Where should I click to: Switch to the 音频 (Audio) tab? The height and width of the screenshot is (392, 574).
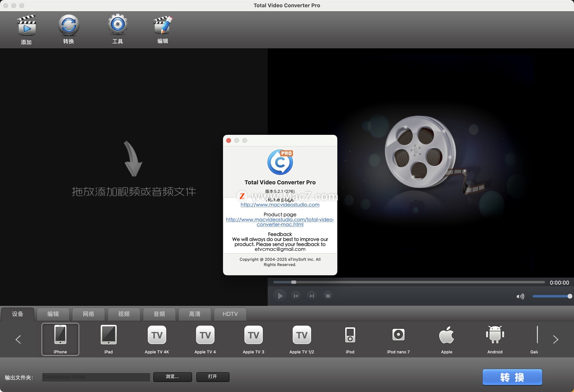[x=159, y=314]
